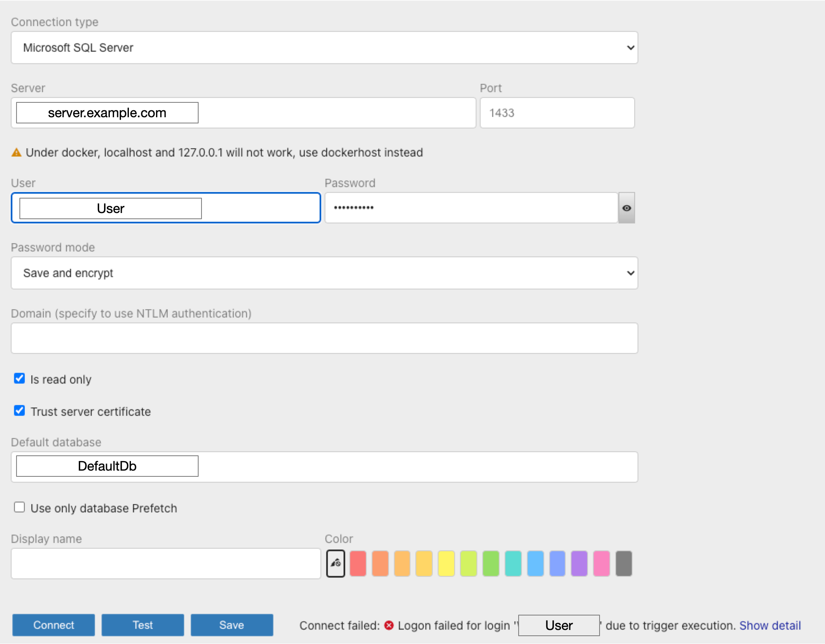
Task: Click the Display name field
Action: [x=166, y=563]
